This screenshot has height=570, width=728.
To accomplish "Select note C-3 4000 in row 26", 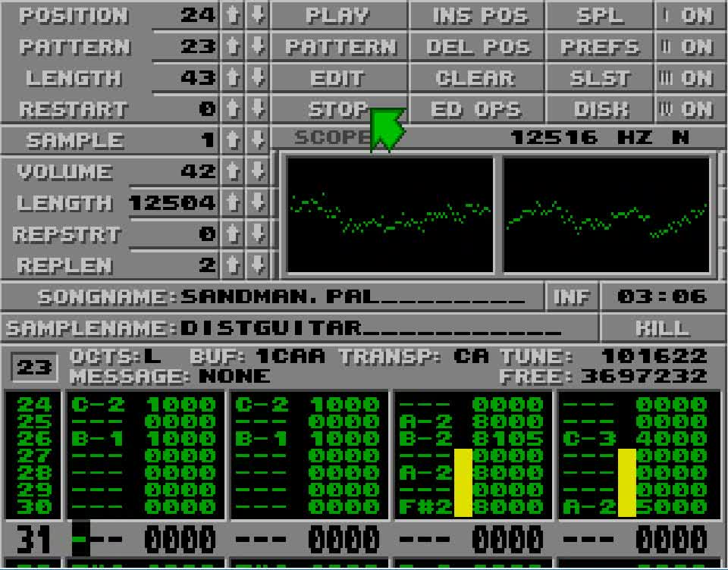I will pyautogui.click(x=635, y=439).
